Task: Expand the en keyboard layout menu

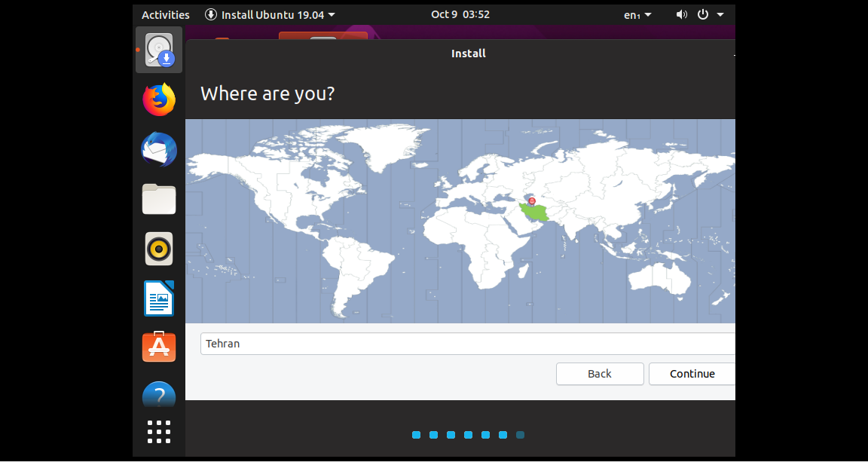Action: pos(637,14)
